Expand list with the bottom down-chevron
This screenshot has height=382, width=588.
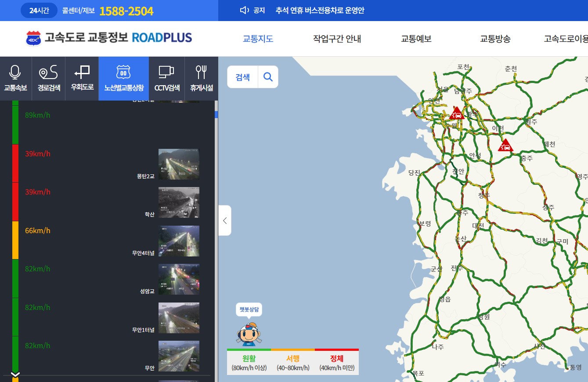tap(15, 375)
